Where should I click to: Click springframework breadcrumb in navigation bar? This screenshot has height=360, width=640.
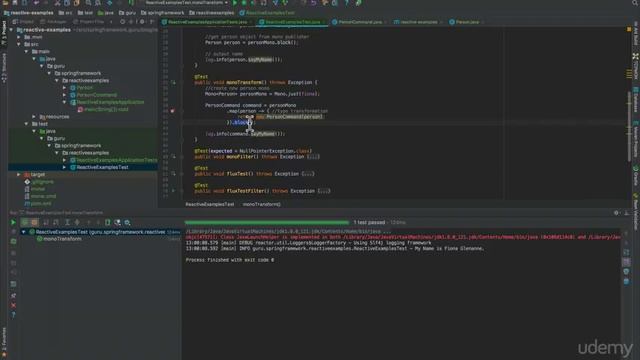tap(162, 13)
